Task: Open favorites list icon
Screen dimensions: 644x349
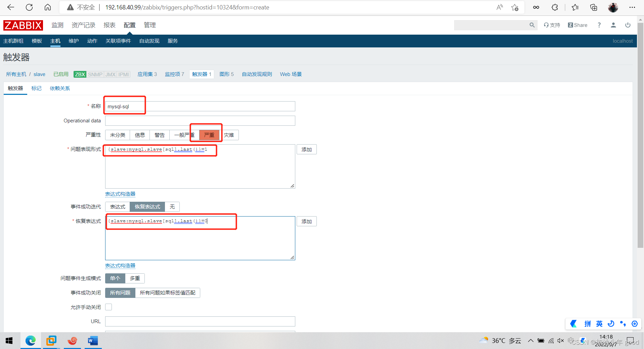Action: point(575,7)
